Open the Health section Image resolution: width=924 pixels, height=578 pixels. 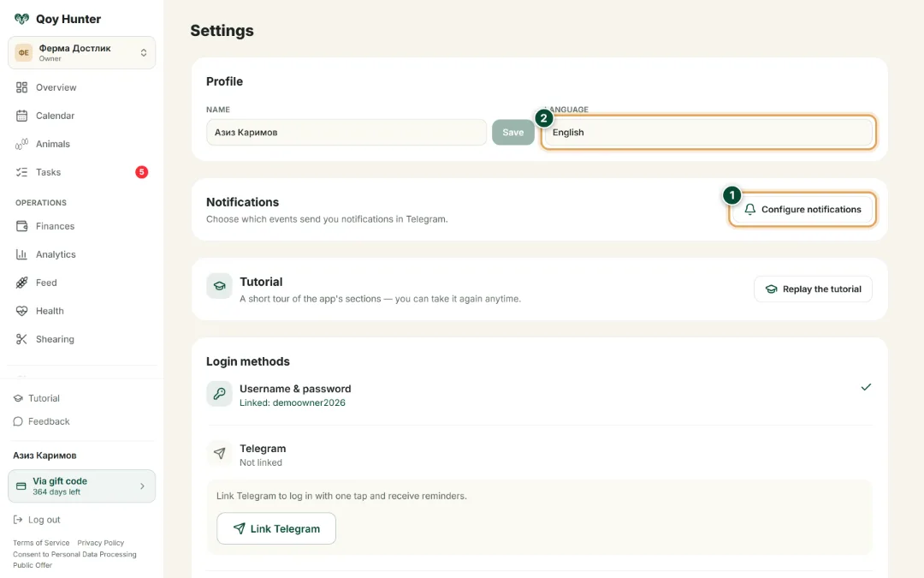(x=82, y=311)
